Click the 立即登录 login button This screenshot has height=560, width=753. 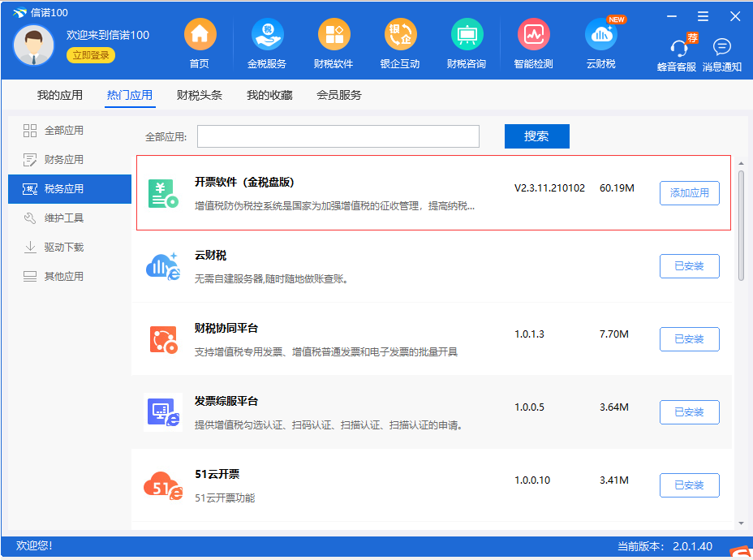click(91, 55)
